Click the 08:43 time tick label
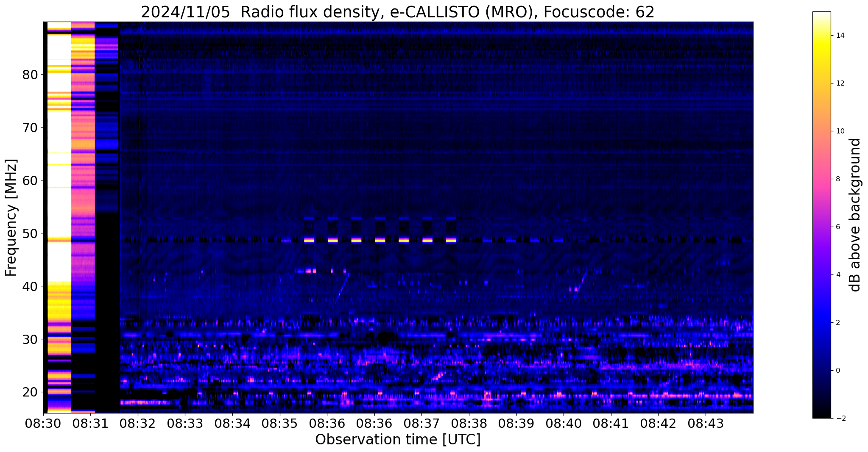Screen dimensions: 868x452 point(706,423)
